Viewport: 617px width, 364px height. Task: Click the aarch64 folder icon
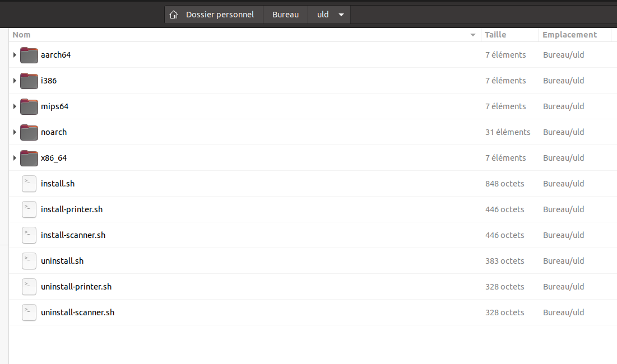29,55
